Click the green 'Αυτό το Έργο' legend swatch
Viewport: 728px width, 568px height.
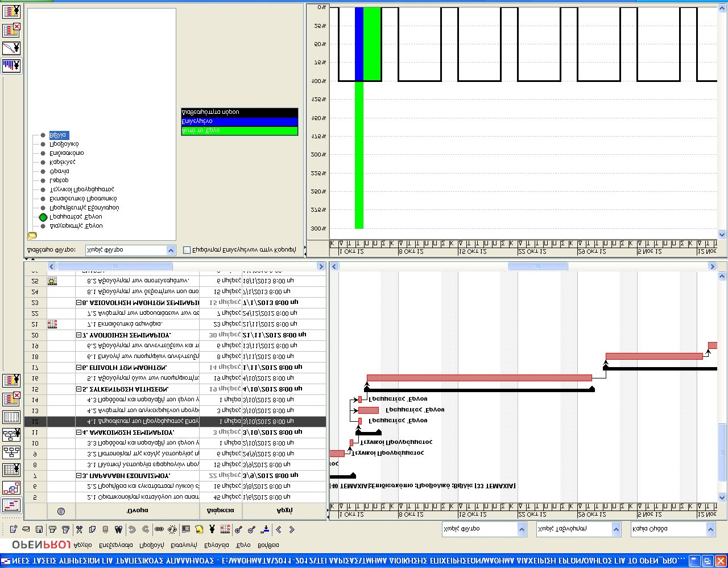tap(239, 130)
